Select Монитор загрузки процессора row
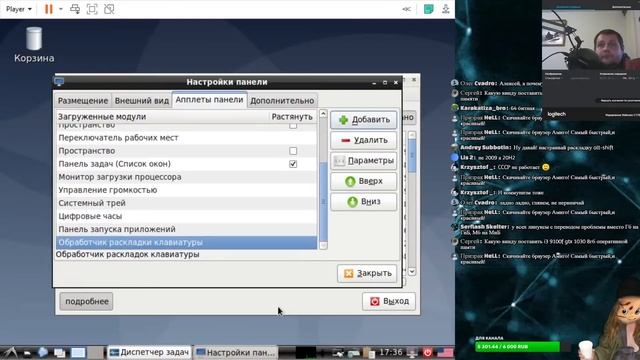 coord(186,177)
